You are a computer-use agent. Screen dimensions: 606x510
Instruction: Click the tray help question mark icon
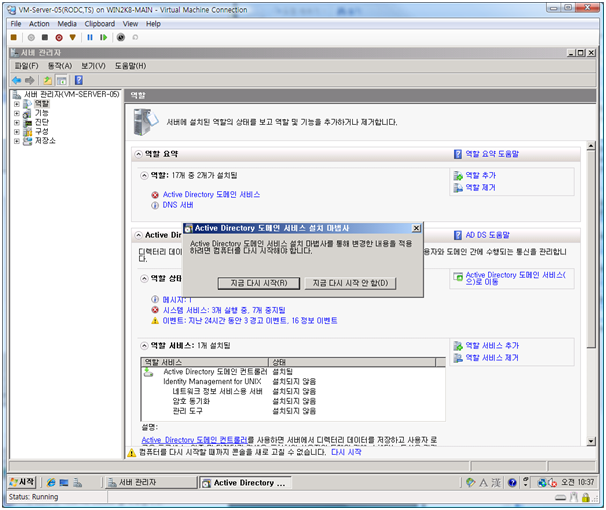pyautogui.click(x=512, y=483)
